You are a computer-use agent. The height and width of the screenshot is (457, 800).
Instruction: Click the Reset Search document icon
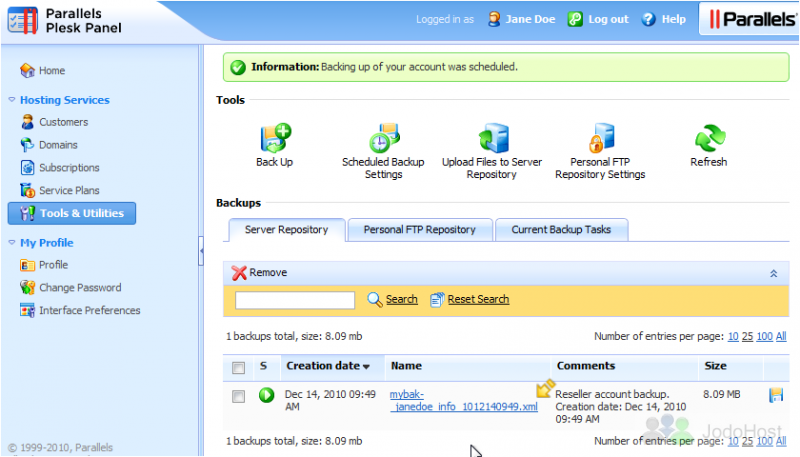[x=437, y=299]
